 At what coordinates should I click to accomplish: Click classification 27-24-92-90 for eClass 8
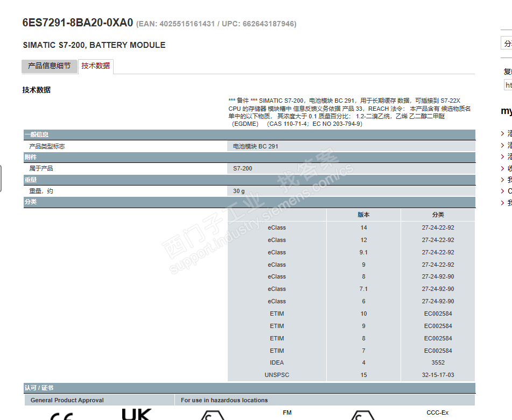[438, 276]
